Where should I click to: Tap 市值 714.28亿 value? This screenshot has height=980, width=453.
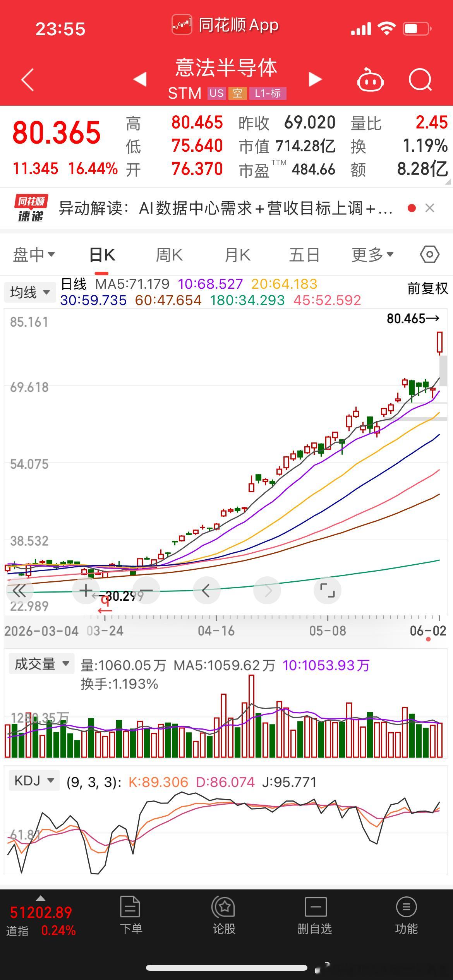pyautogui.click(x=305, y=146)
